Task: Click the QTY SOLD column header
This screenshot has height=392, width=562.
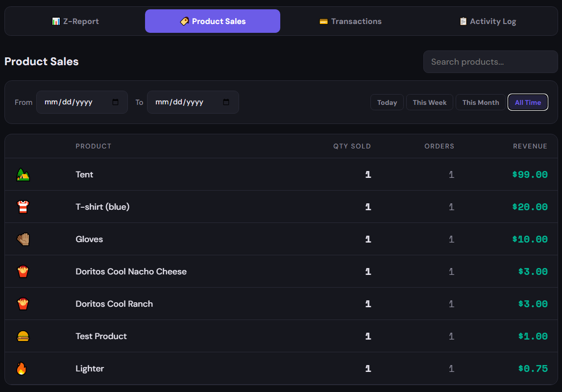Action: (352, 146)
